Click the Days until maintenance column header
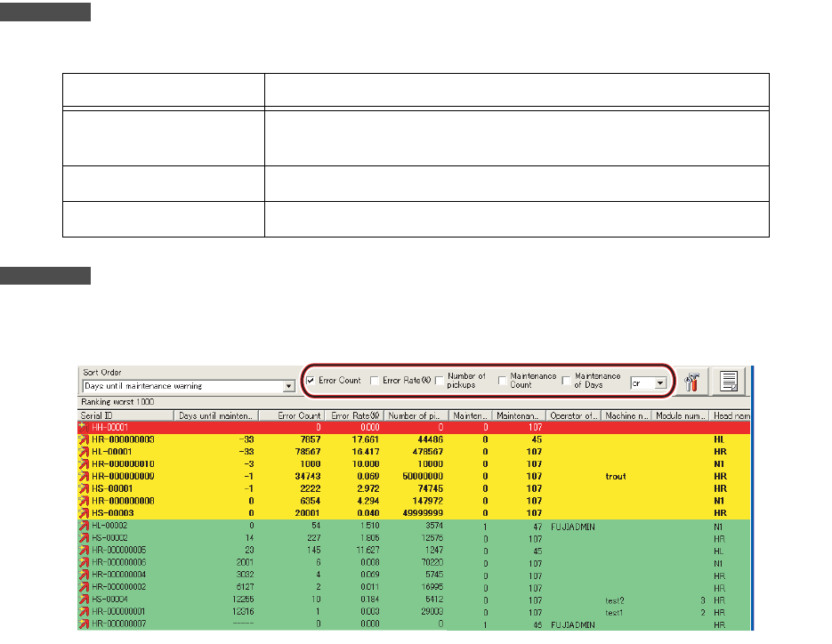 (x=216, y=415)
